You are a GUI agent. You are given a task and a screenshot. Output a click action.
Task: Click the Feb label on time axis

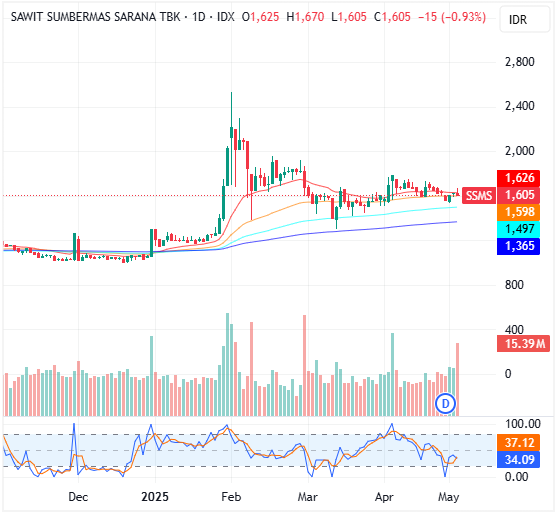coord(231,497)
